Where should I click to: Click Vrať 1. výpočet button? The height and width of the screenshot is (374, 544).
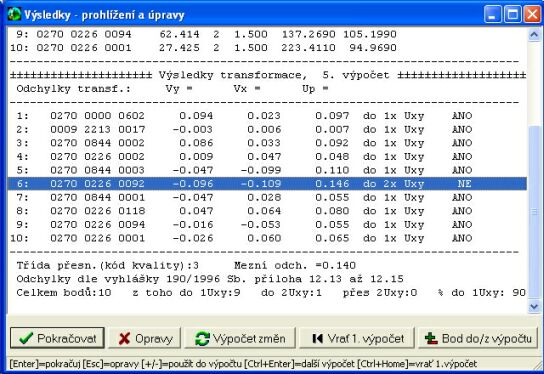[x=357, y=338]
